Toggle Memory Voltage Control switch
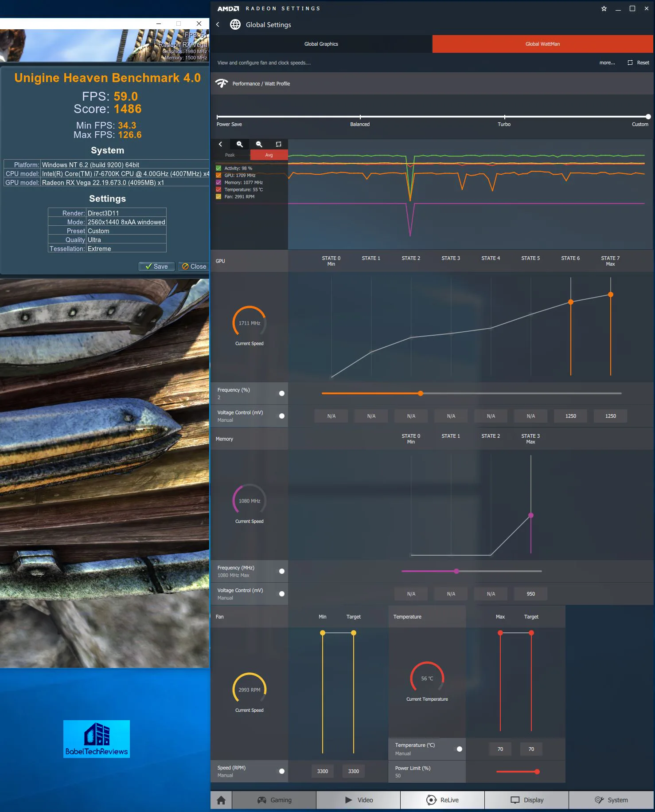 pos(282,594)
